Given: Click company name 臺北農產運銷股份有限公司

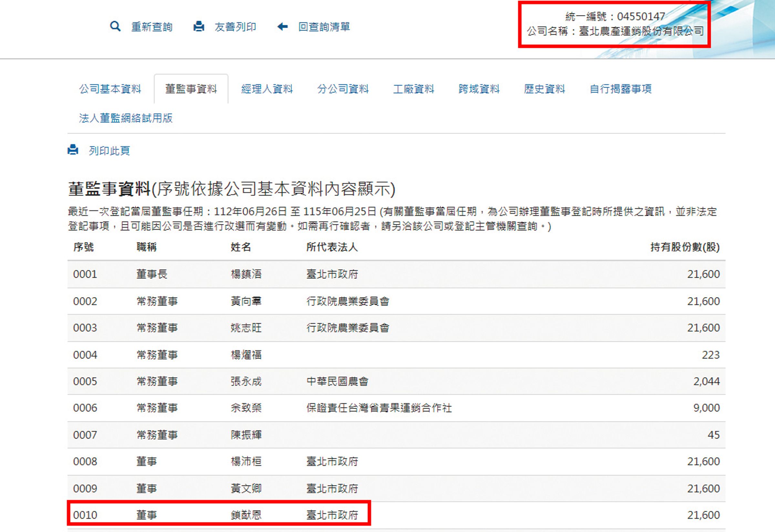Looking at the screenshot, I should tap(641, 31).
